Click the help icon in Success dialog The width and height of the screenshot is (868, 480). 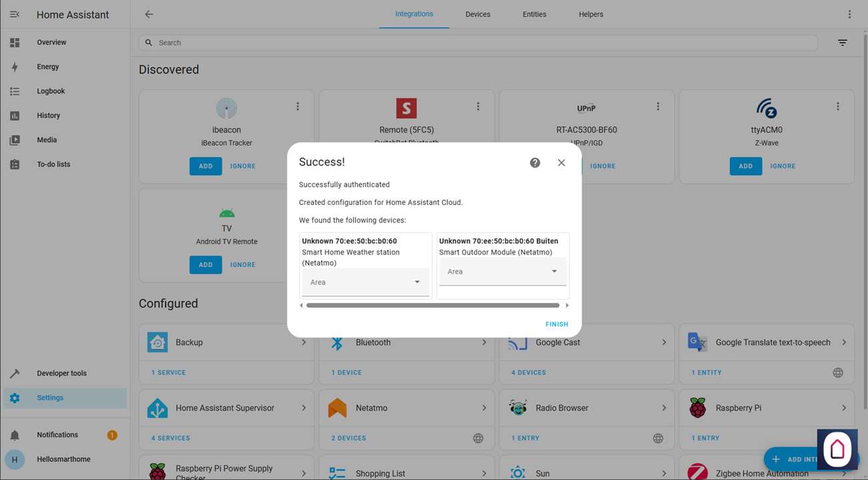point(535,163)
